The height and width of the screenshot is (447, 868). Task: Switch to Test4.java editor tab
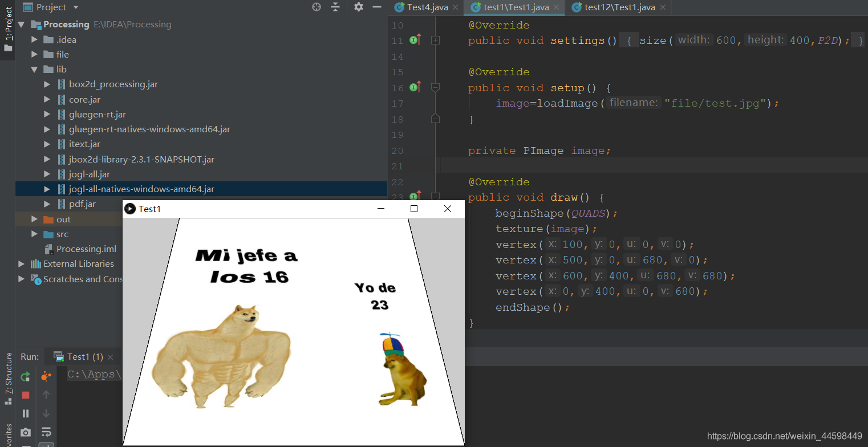[x=427, y=7]
